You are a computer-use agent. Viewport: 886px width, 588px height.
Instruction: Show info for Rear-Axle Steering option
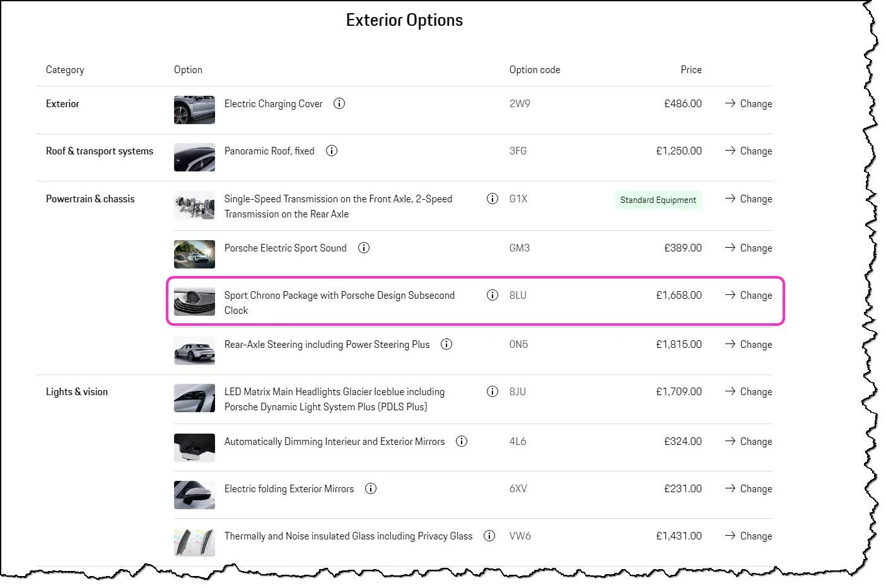click(x=446, y=344)
